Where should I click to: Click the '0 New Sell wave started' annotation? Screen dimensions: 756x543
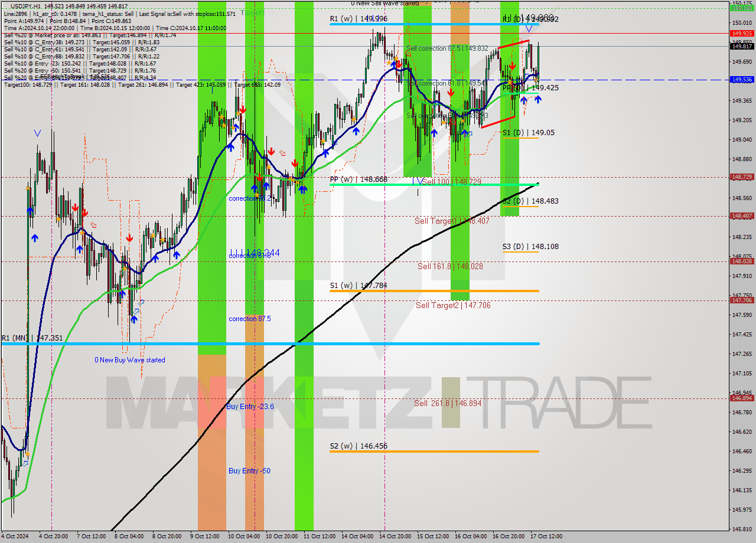coord(385,3)
